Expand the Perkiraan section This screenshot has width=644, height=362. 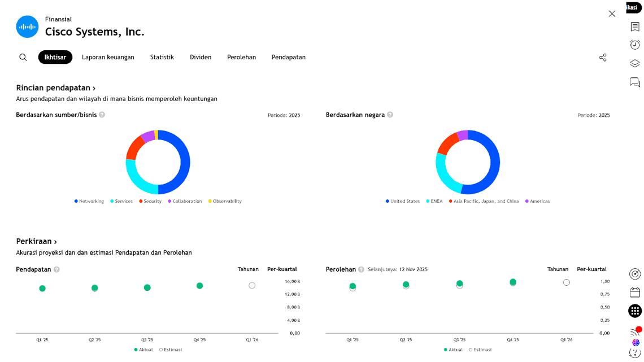tap(36, 241)
